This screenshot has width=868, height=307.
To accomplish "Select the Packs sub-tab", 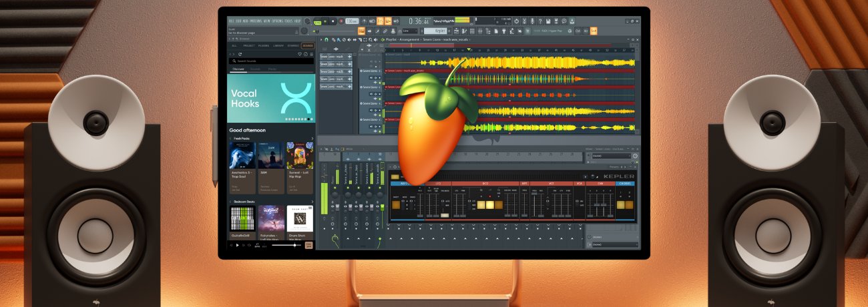I will [x=272, y=69].
